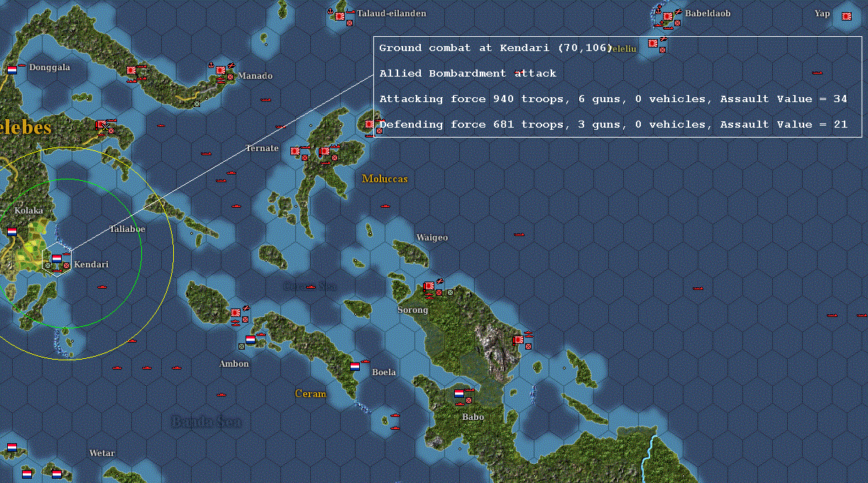The image size is (868, 483).
Task: Click the 'Attacking force 940 troops' line
Action: (613, 99)
